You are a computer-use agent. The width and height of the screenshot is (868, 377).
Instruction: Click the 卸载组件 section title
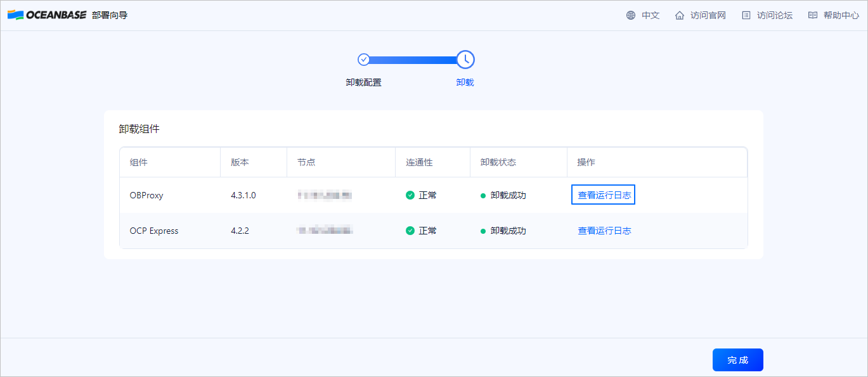[139, 129]
